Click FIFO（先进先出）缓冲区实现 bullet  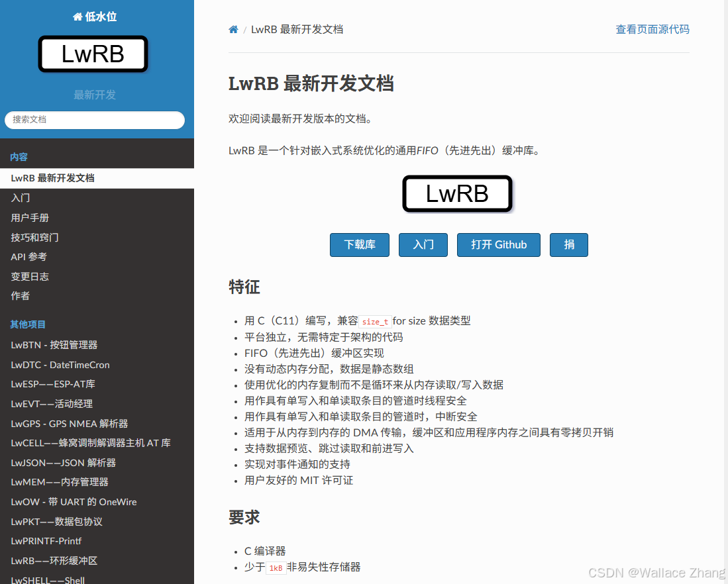[315, 354]
